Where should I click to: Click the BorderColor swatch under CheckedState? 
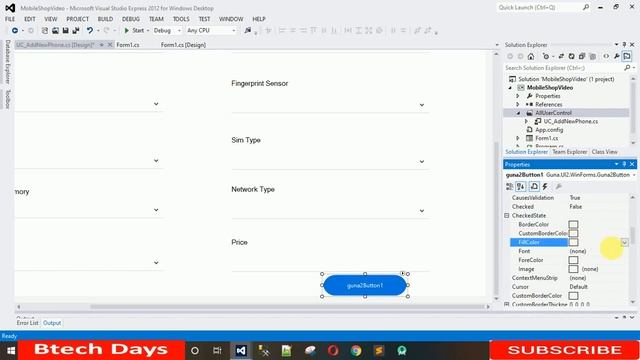coord(573,224)
